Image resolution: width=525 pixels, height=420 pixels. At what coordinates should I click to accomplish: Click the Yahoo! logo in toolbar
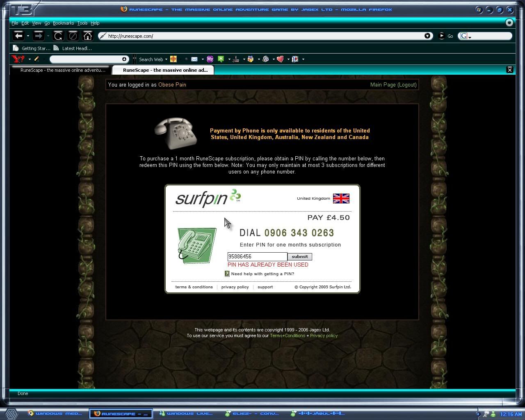18,59
